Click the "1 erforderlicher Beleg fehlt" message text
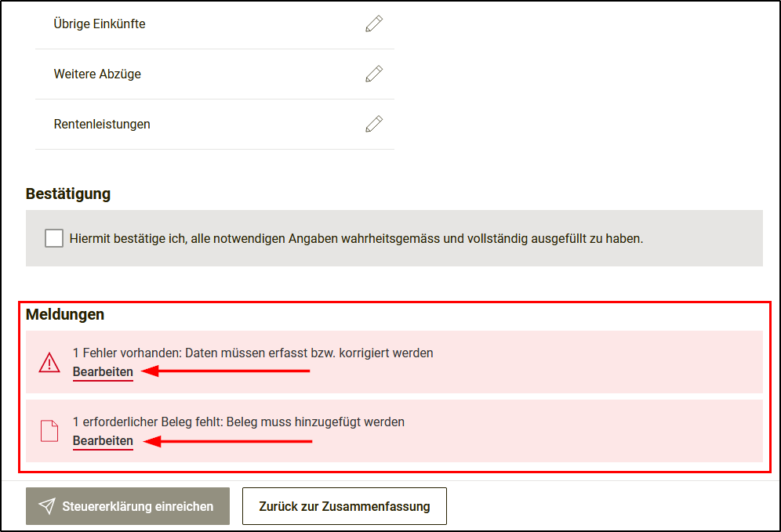The height and width of the screenshot is (532, 781). click(238, 422)
